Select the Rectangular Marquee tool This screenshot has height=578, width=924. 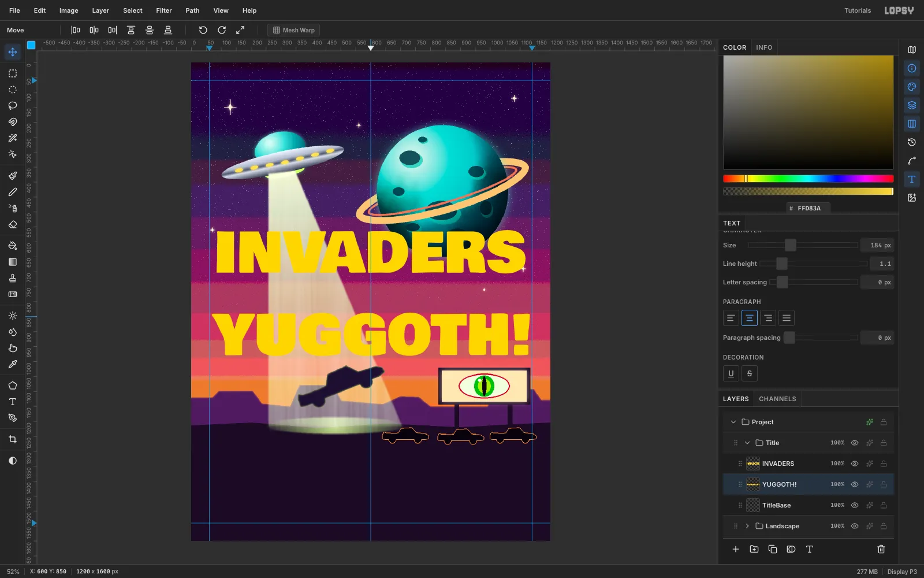pyautogui.click(x=13, y=73)
